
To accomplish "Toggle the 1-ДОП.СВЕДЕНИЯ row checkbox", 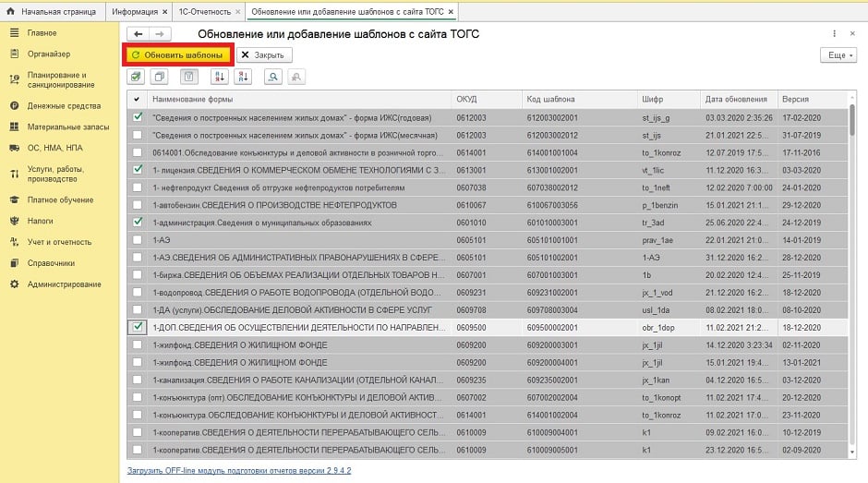I will [x=138, y=327].
